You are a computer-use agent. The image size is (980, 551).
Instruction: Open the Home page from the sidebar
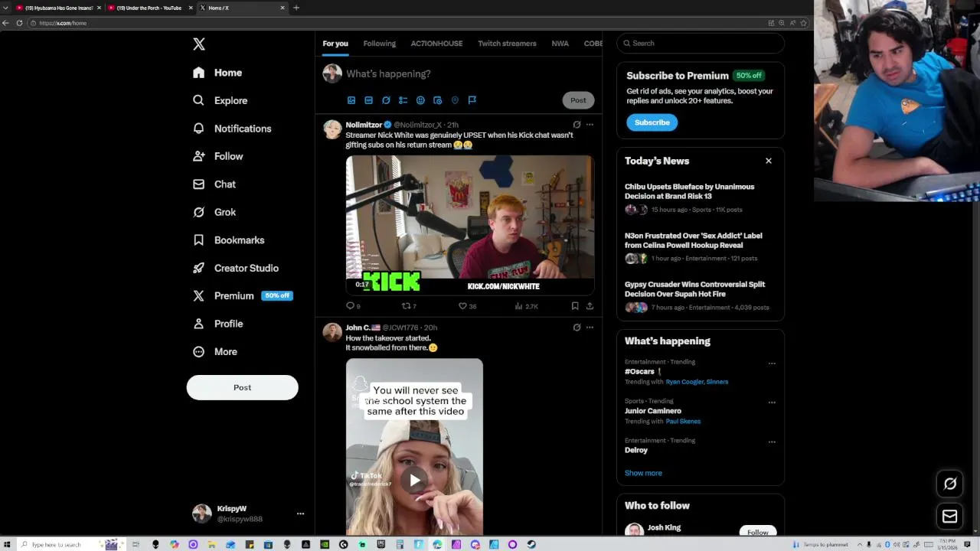point(218,73)
